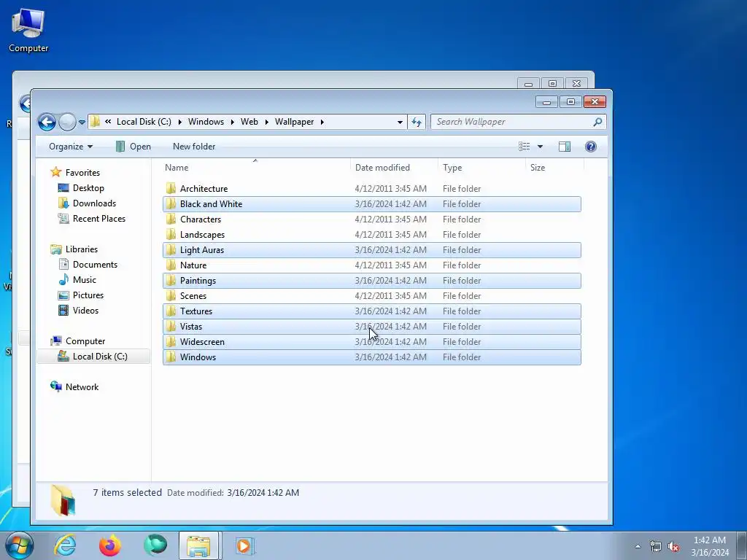747x560 pixels.
Task: Select the Vistas folder
Action: point(371,326)
